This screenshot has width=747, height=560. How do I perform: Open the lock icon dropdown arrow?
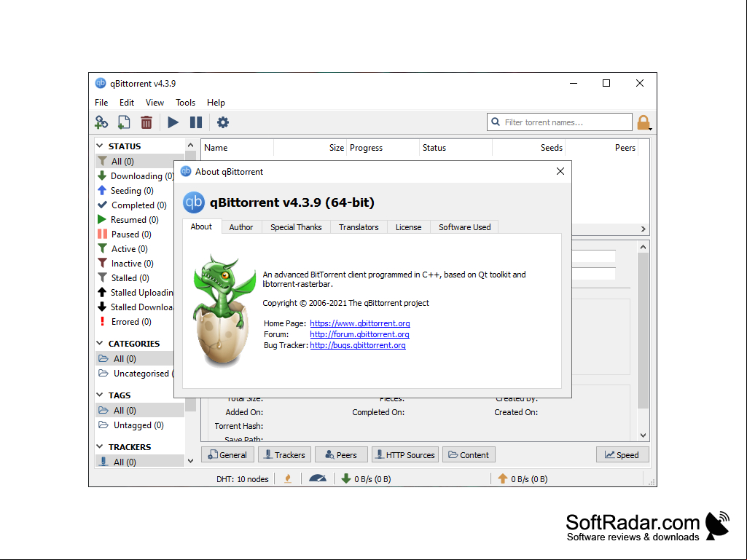tap(650, 129)
